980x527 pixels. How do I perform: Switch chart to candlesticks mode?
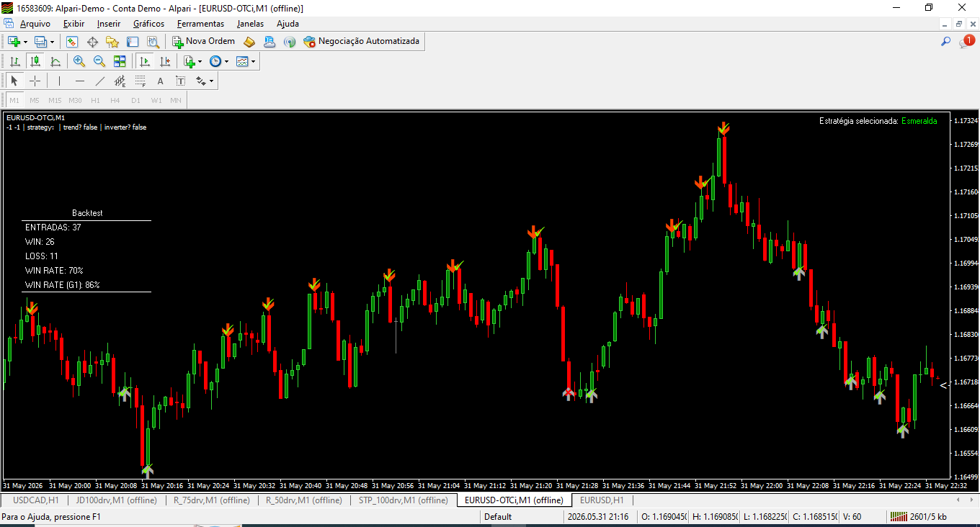[35, 62]
